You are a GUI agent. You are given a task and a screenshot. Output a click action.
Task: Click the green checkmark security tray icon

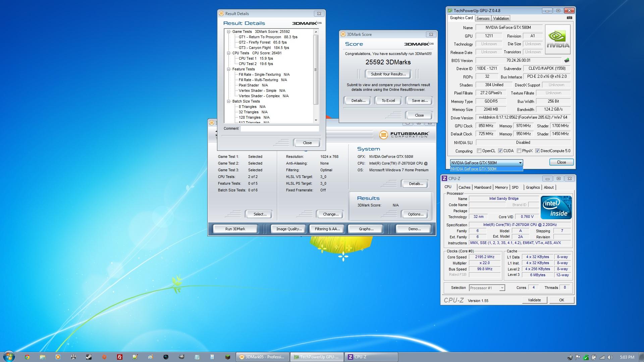click(586, 357)
